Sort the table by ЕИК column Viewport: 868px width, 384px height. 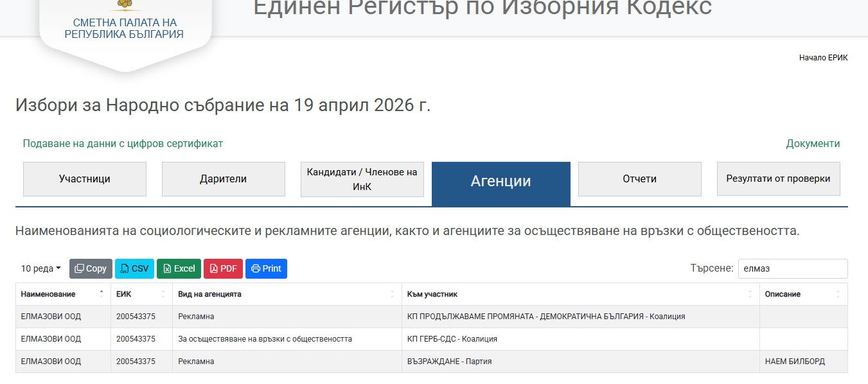tap(163, 294)
